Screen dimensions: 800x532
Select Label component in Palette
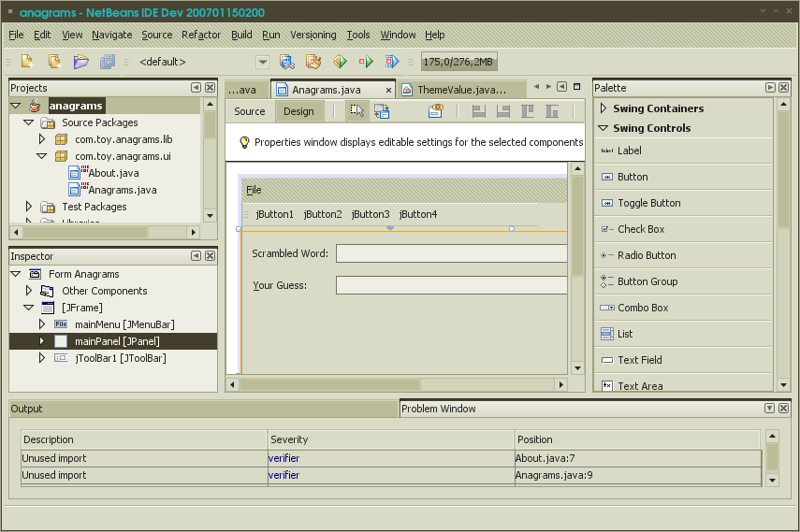tap(683, 151)
